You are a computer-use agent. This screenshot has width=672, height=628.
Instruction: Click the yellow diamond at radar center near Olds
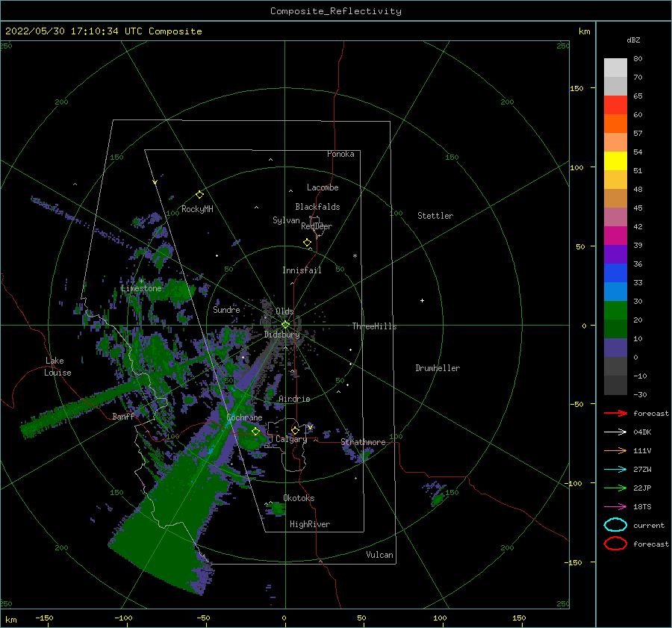285,325
